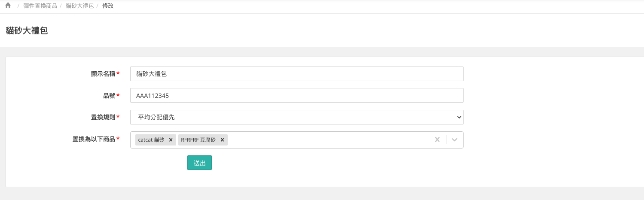Remove the RFRFRF 豆腐砂 tag

(x=222, y=140)
